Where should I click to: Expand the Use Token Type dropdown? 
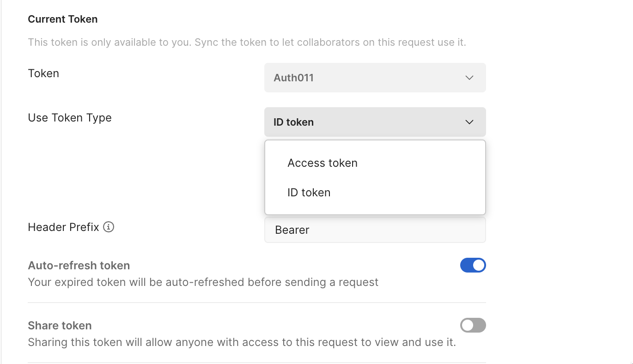[375, 122]
